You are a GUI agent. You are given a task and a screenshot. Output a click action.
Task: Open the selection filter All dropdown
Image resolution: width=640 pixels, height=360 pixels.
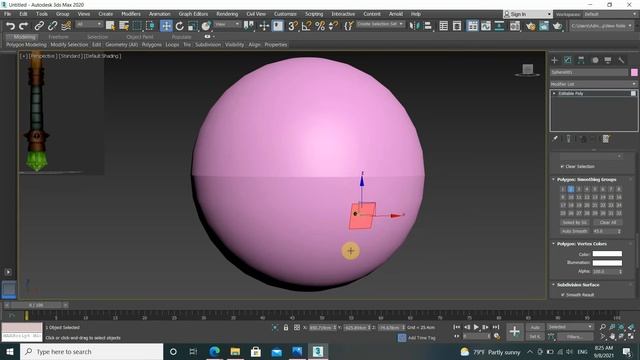[x=89, y=24]
